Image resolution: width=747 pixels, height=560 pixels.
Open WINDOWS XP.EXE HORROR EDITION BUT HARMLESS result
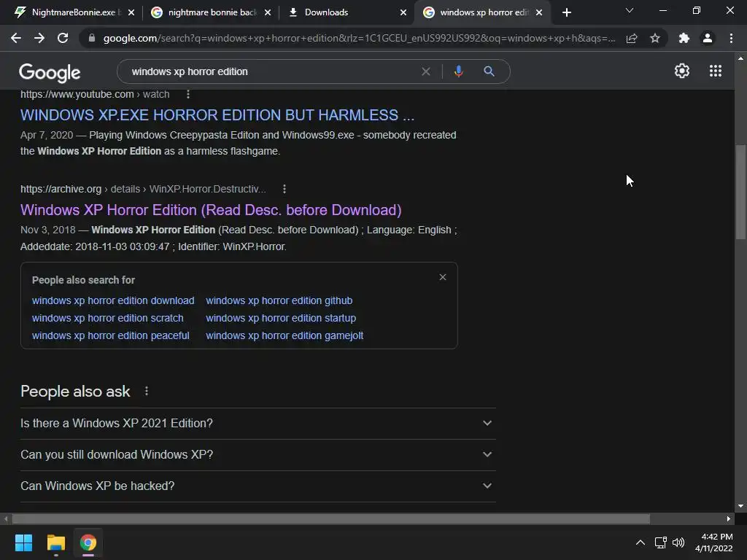point(217,115)
